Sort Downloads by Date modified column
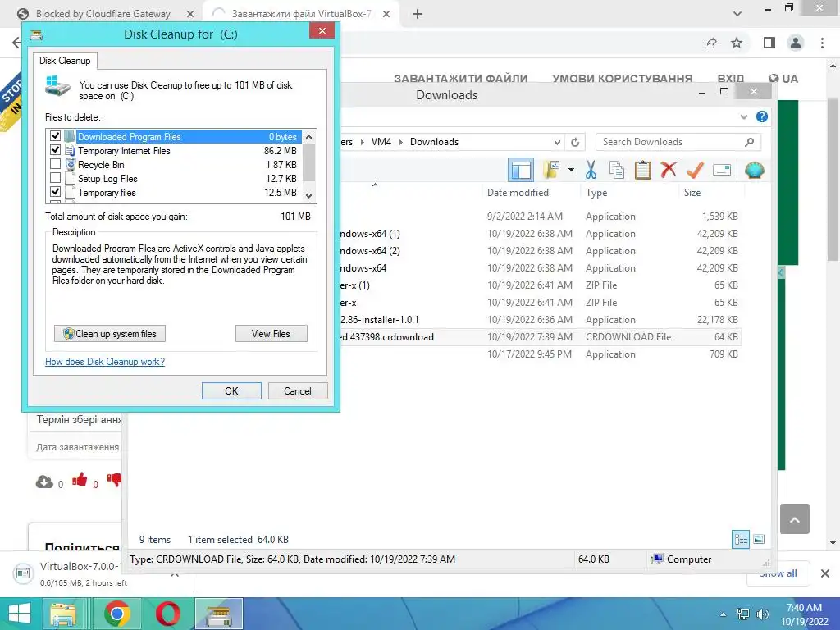This screenshot has height=630, width=840. 518,193
